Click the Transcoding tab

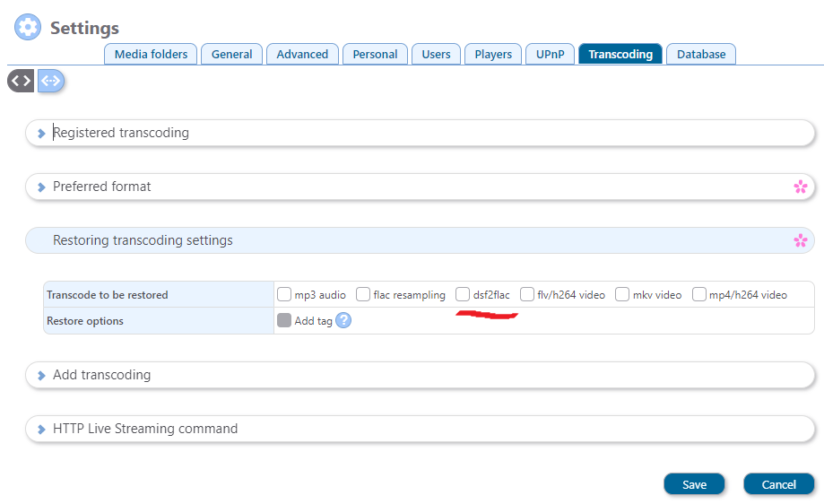[x=620, y=54]
